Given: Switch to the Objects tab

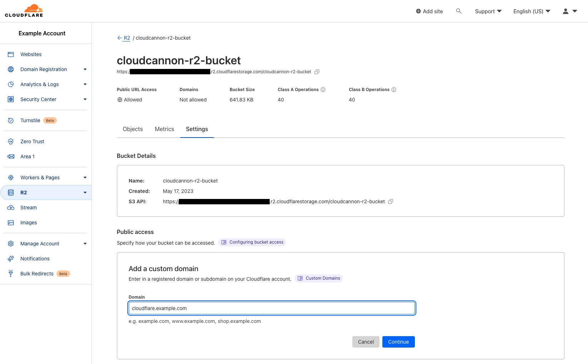Looking at the screenshot, I should (132, 129).
